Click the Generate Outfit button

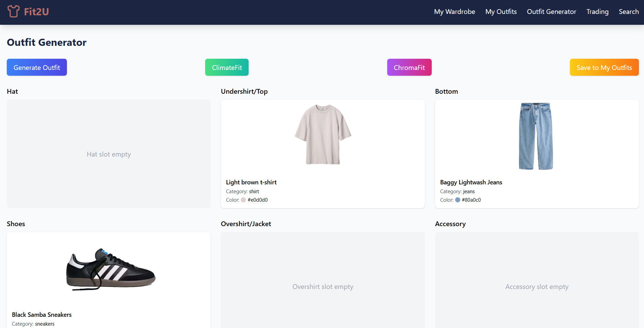click(x=37, y=67)
